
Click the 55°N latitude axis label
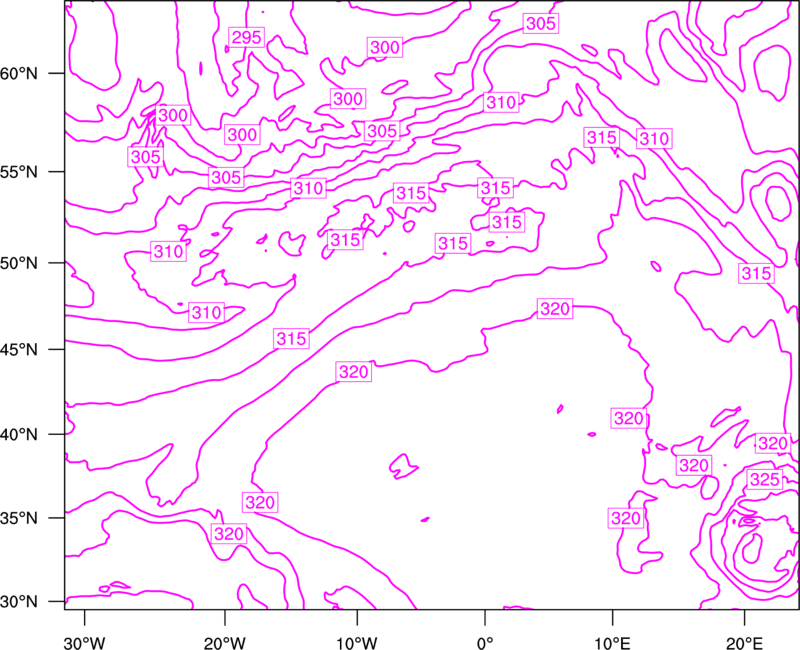[x=19, y=172]
